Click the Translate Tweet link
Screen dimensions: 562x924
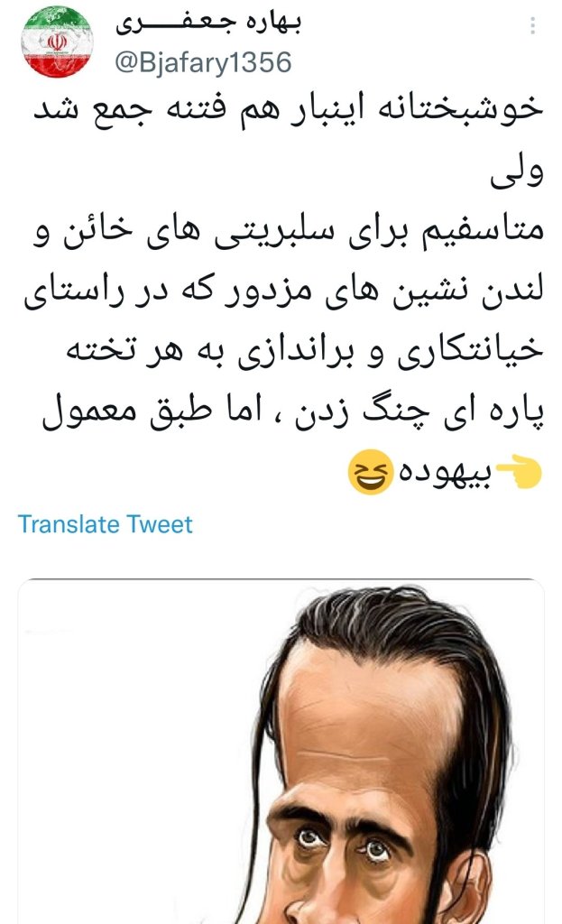[x=106, y=524]
